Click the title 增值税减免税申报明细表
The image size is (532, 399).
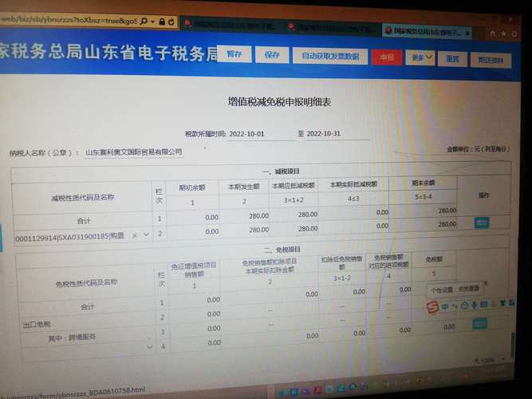pyautogui.click(x=279, y=102)
